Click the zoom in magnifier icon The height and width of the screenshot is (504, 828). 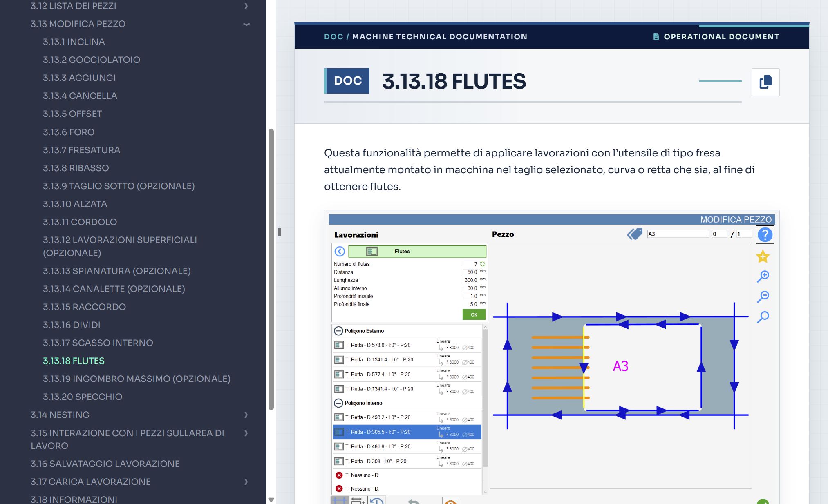[763, 277]
